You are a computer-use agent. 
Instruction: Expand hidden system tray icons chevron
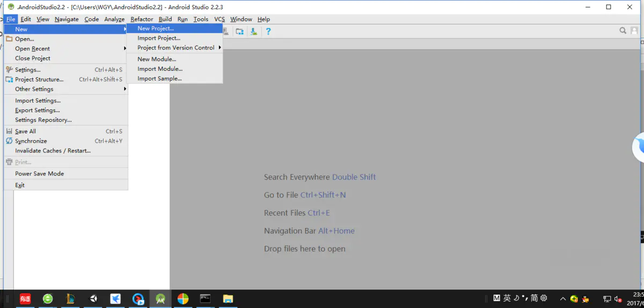(x=562, y=299)
